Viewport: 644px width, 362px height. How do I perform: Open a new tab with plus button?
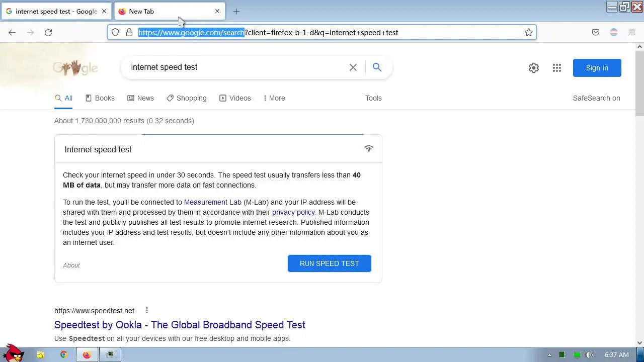tap(236, 11)
